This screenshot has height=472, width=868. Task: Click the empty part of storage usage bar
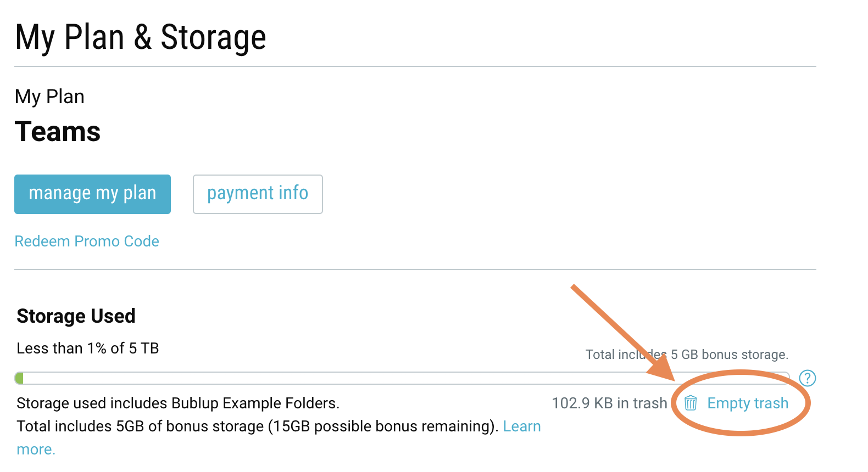tap(405, 378)
